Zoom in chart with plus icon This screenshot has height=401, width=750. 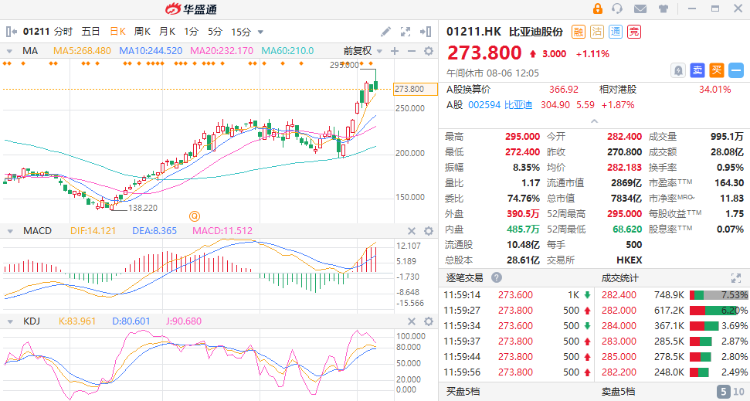point(395,51)
